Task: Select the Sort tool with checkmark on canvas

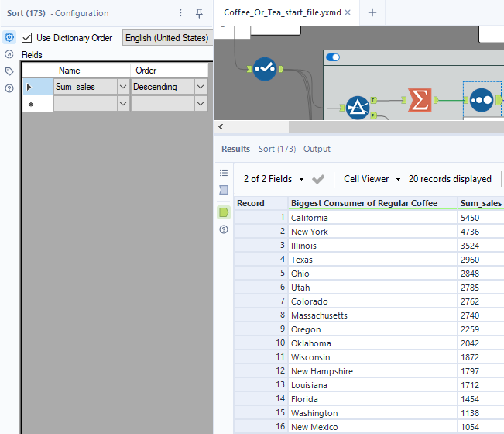Action: point(265,69)
